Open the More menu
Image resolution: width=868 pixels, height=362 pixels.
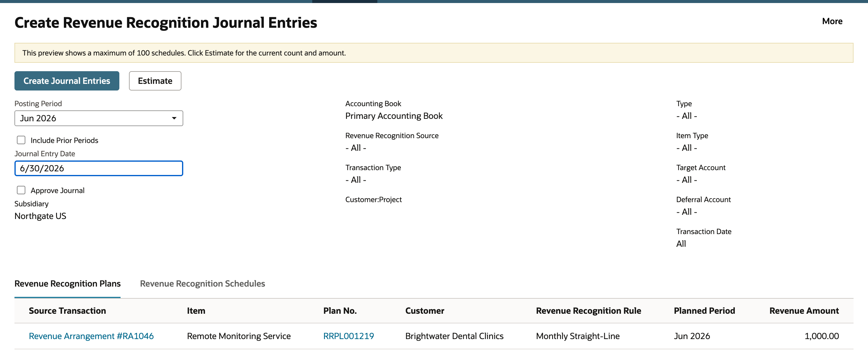point(832,21)
